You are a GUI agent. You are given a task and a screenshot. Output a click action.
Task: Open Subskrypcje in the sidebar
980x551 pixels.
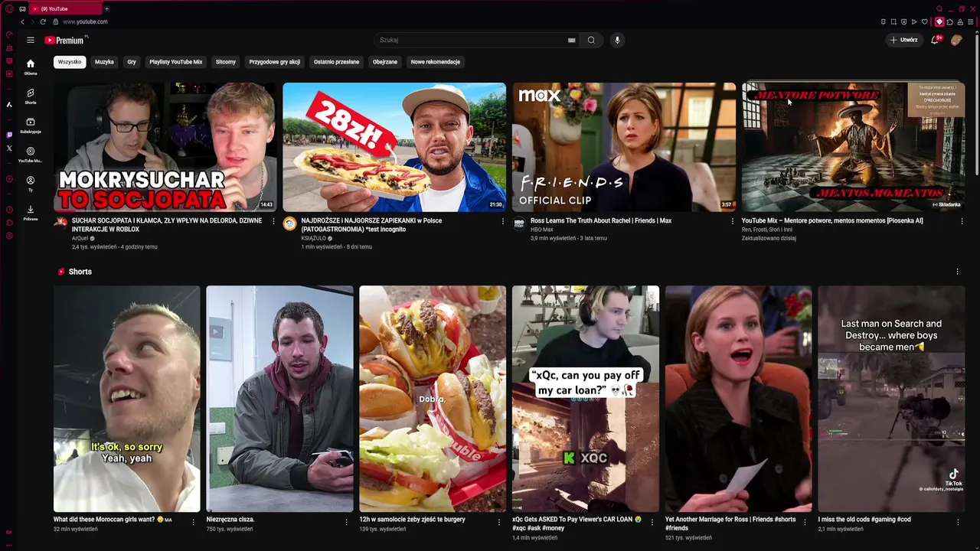point(31,125)
